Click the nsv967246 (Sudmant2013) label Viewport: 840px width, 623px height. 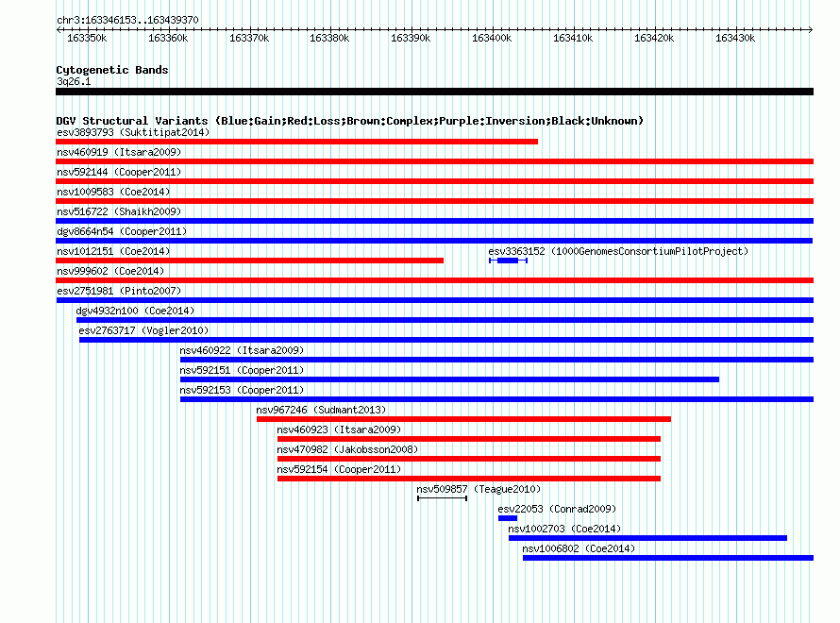pos(321,410)
